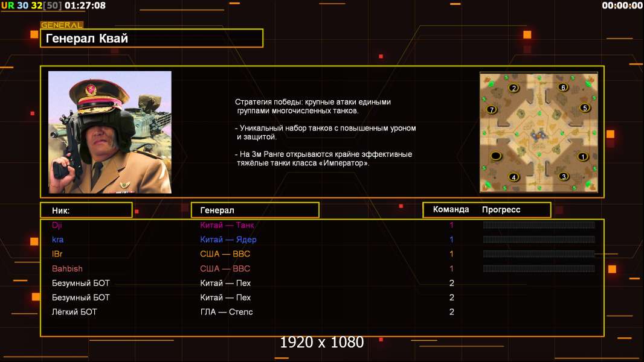Image resolution: width=644 pixels, height=362 pixels.
Task: Click start position 1 on the minimap
Action: coord(582,156)
